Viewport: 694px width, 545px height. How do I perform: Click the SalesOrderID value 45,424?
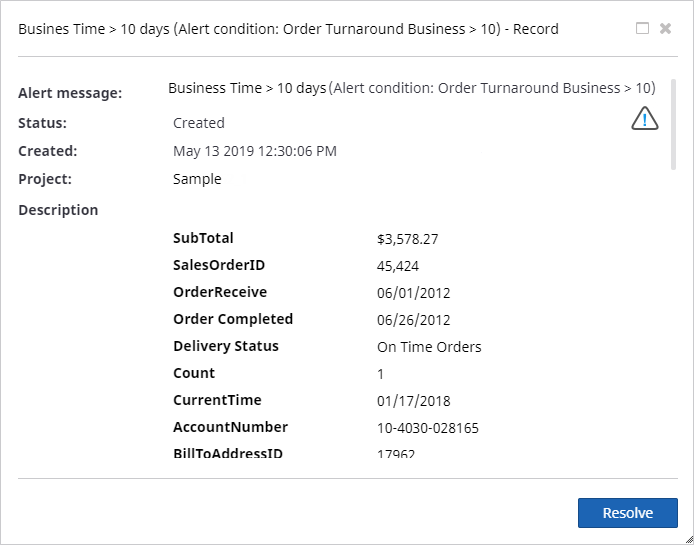398,266
